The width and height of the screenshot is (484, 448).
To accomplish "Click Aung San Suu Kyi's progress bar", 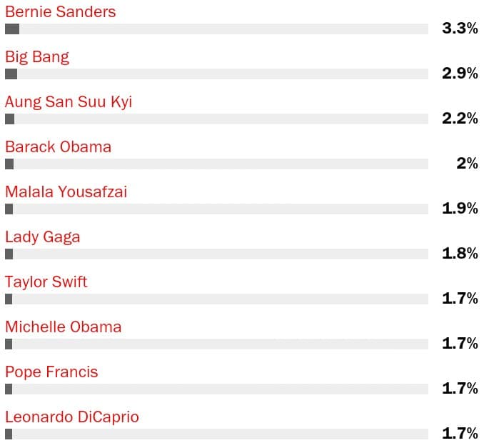I will pyautogui.click(x=216, y=119).
